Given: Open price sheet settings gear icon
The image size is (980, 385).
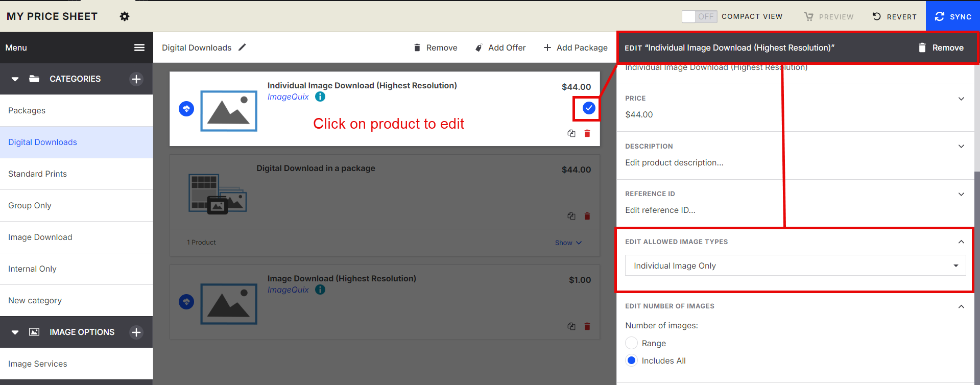Looking at the screenshot, I should 125,16.
